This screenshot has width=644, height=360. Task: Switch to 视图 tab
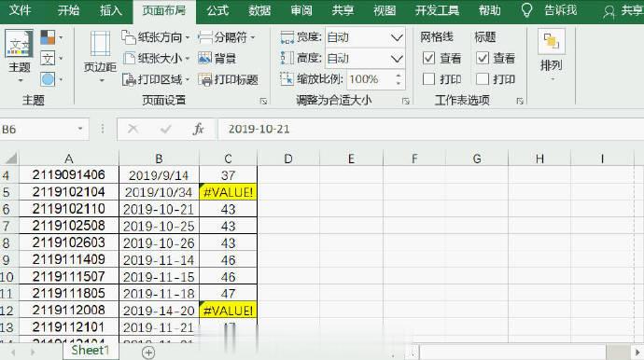[x=385, y=10]
